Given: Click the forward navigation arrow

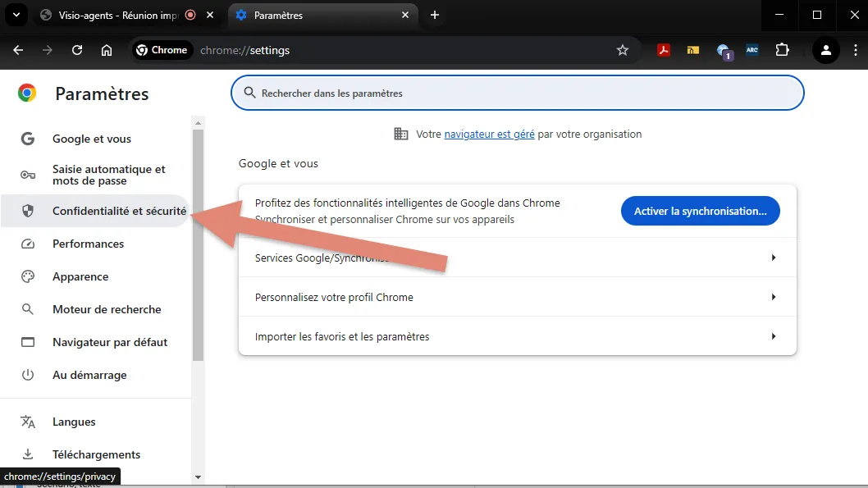Looking at the screenshot, I should tap(48, 50).
